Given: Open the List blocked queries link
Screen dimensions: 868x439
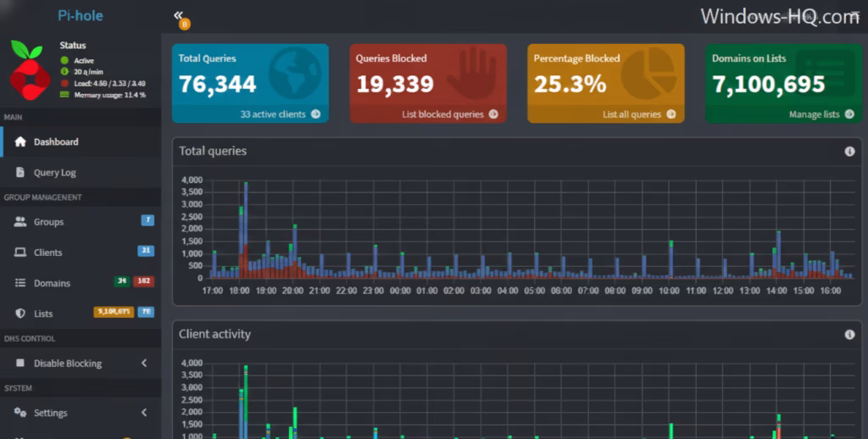Looking at the screenshot, I should [442, 114].
